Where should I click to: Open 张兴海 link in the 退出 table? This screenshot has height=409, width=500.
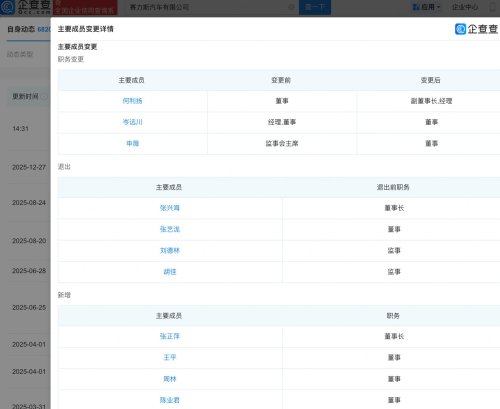pyautogui.click(x=170, y=208)
